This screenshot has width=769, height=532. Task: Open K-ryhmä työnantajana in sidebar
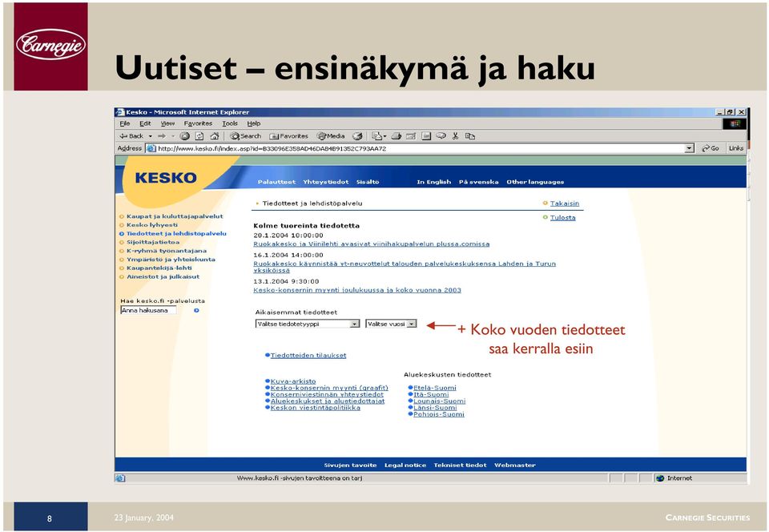point(167,251)
